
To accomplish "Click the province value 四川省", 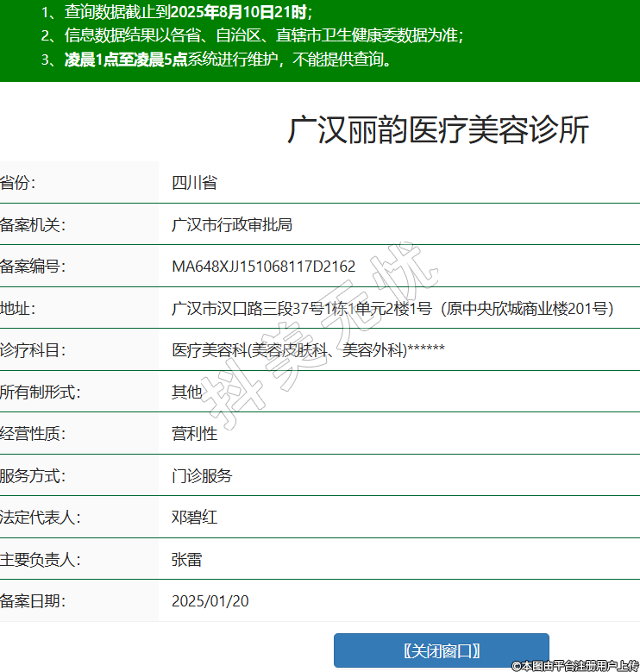I will tap(194, 183).
